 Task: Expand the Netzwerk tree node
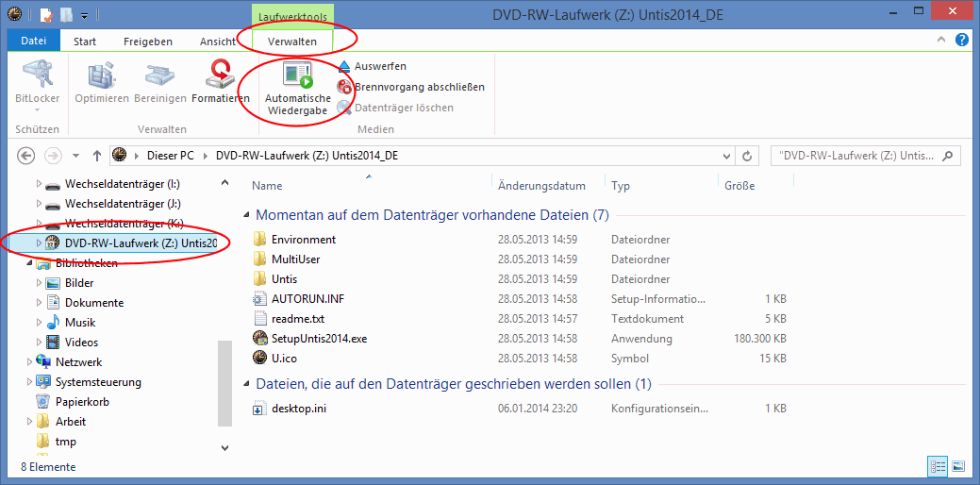(x=29, y=362)
